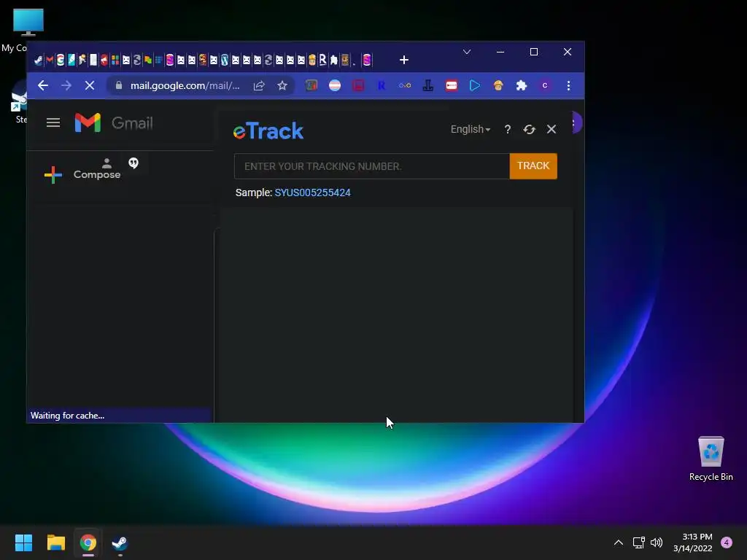Switch to the four-colored-squares tab

[115, 60]
